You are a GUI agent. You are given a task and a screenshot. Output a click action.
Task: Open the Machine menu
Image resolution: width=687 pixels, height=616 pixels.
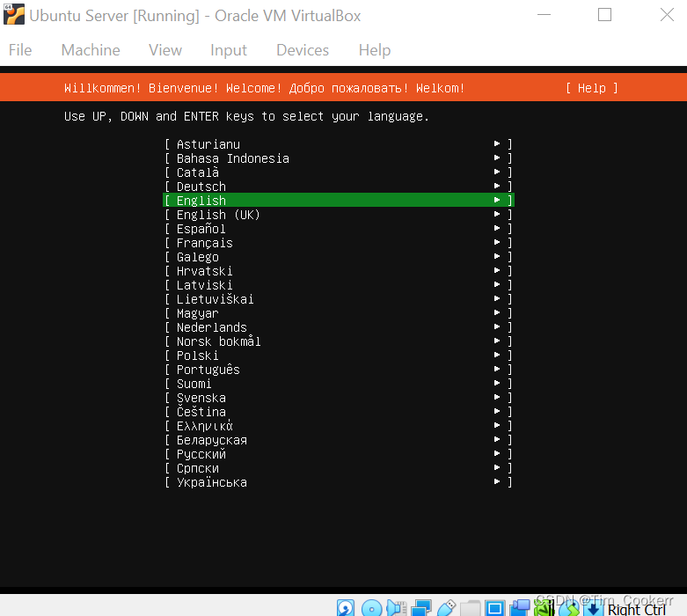pyautogui.click(x=91, y=50)
